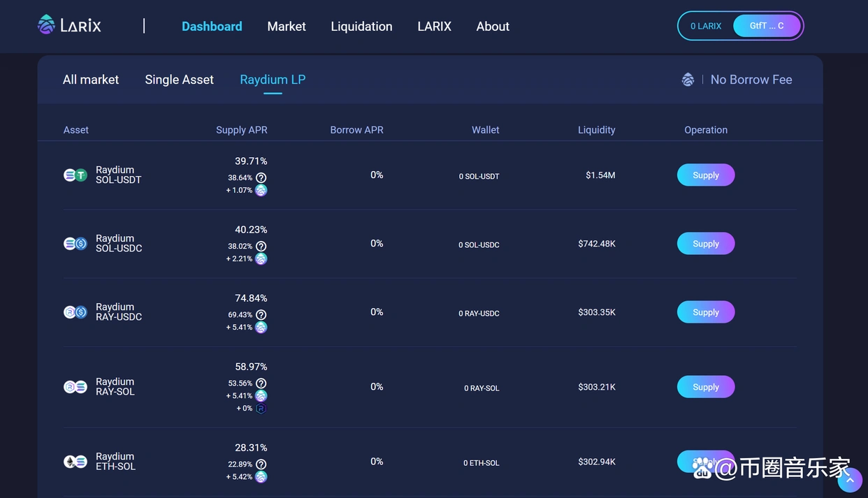Click the scroll-to-top arrow button
The height and width of the screenshot is (498, 868).
click(850, 480)
